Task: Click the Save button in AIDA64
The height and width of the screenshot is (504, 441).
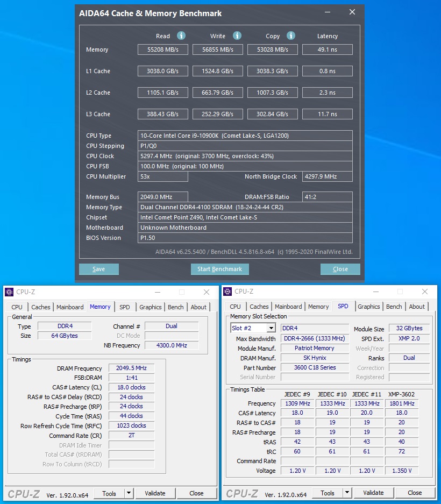Action: (99, 269)
